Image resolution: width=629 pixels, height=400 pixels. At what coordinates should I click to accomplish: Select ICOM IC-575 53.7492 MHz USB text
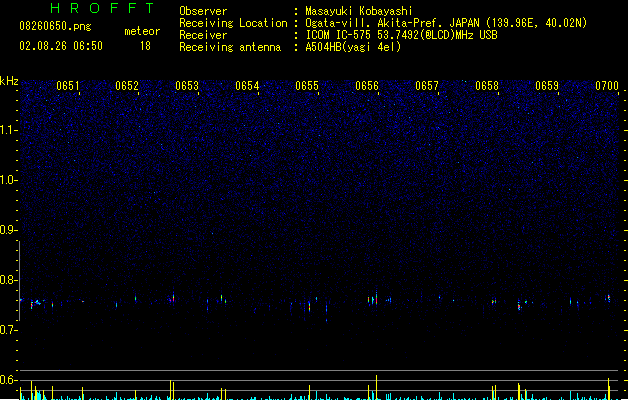pyautogui.click(x=401, y=35)
